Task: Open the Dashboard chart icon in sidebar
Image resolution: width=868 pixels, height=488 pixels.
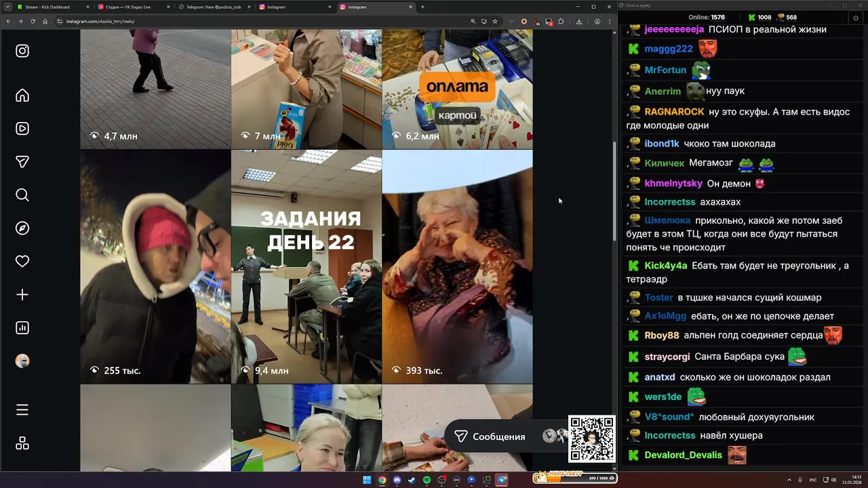Action: pos(22,328)
